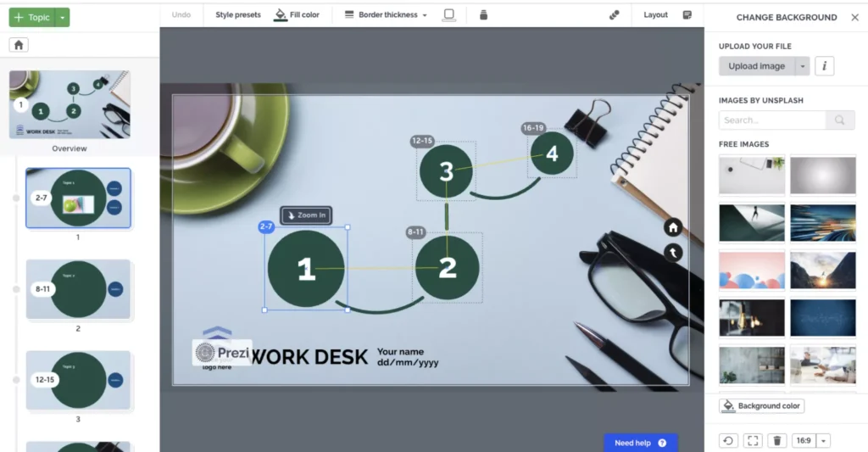Select the dark green geometric free image

(x=752, y=223)
